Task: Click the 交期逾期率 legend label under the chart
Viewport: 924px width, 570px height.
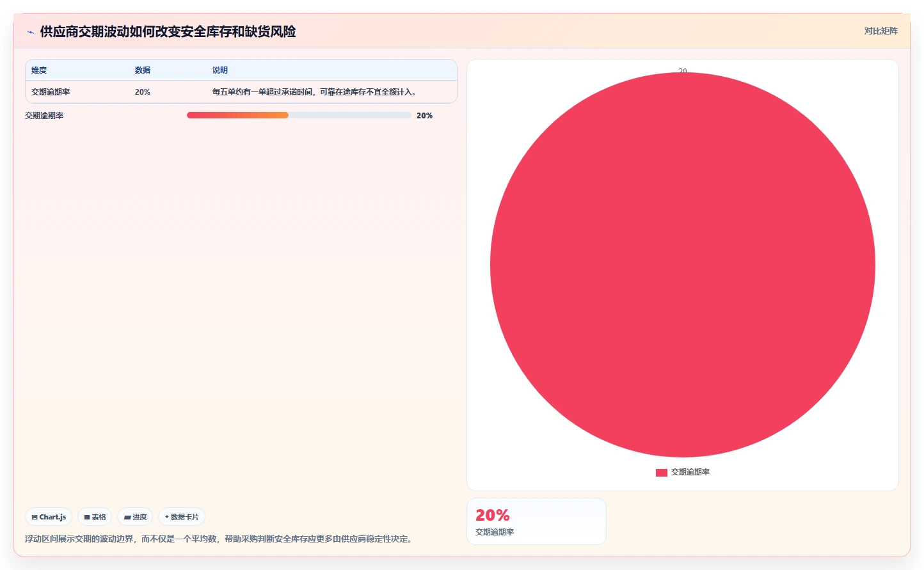Action: (690, 472)
